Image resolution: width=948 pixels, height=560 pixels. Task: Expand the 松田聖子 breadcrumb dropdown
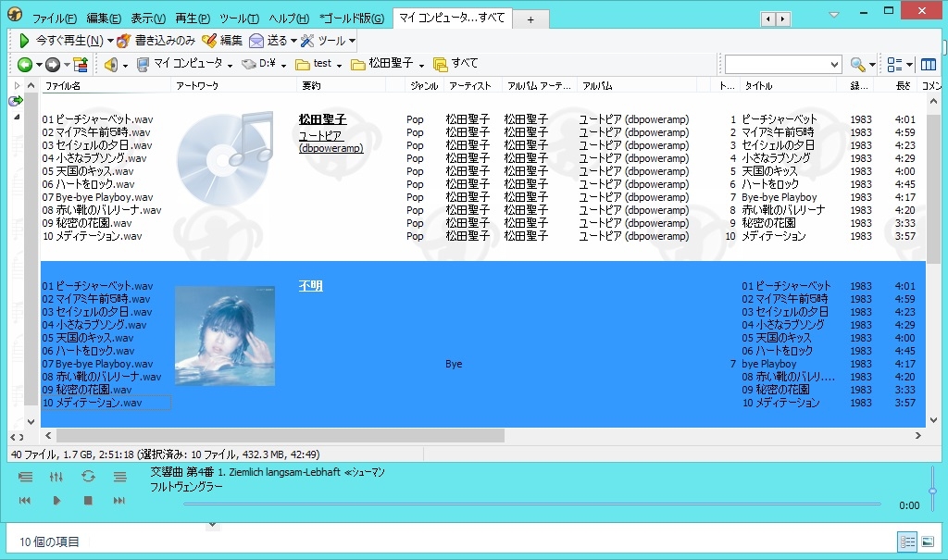[x=421, y=65]
